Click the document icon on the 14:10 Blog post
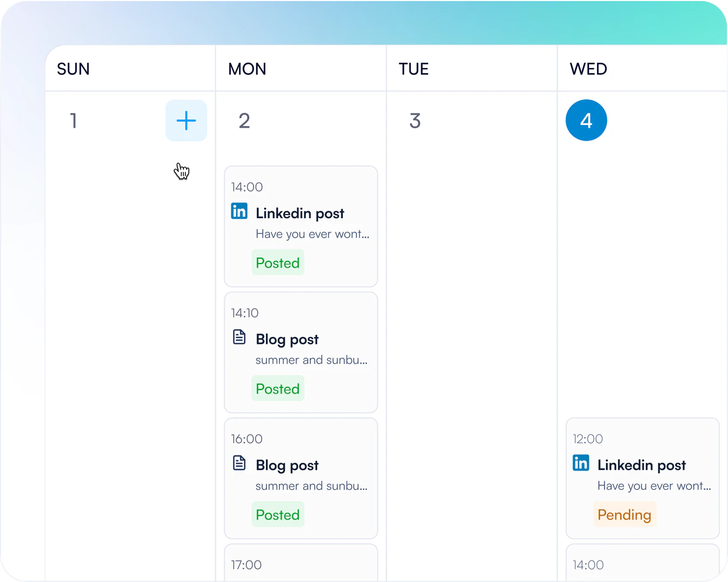The width and height of the screenshot is (728, 582). (x=239, y=336)
